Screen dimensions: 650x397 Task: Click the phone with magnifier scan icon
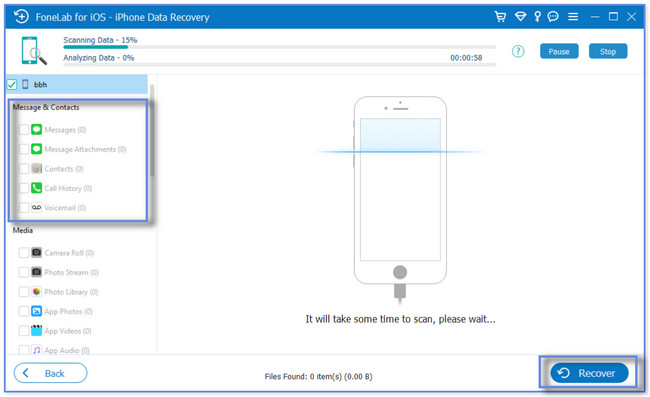coord(34,51)
